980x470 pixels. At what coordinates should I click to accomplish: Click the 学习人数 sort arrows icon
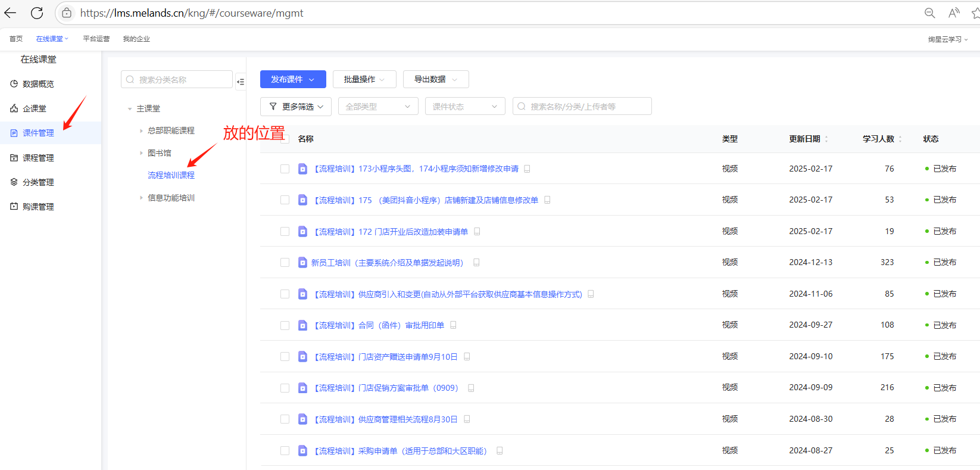tap(900, 139)
